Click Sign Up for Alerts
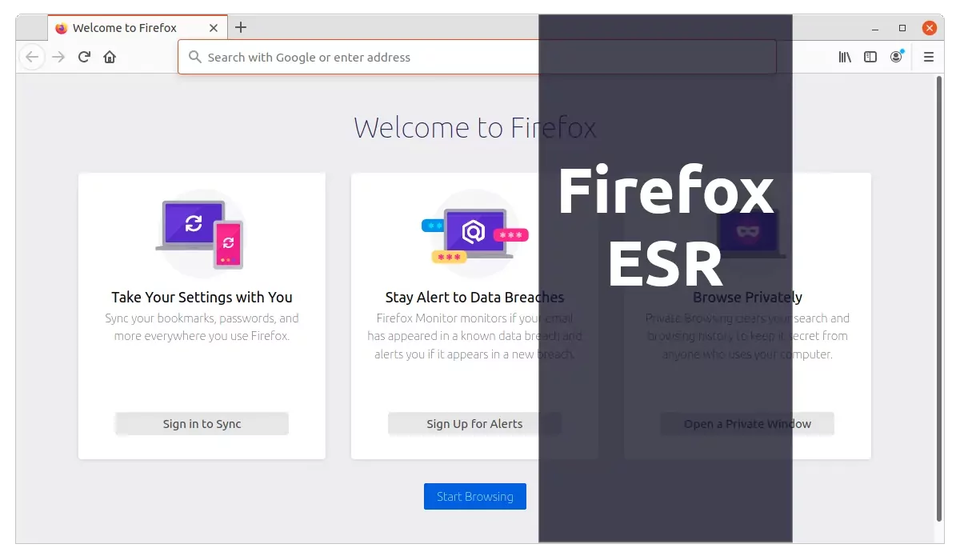Image resolution: width=960 pixels, height=560 pixels. coord(474,423)
